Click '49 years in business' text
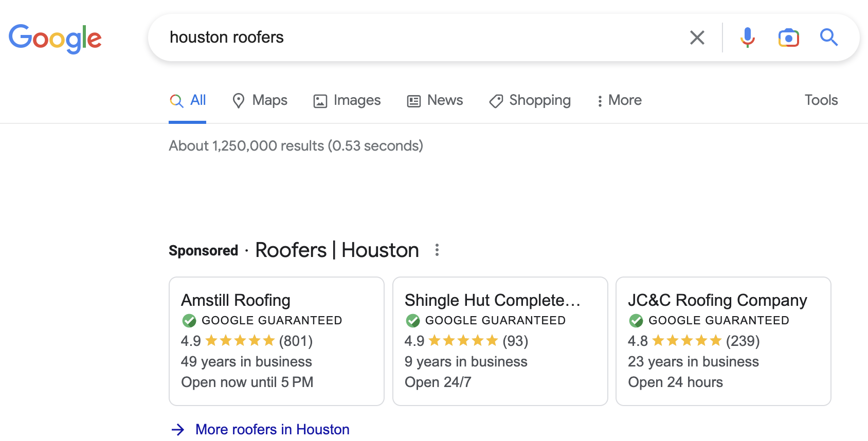Viewport: 868px width, 441px height. (x=246, y=362)
